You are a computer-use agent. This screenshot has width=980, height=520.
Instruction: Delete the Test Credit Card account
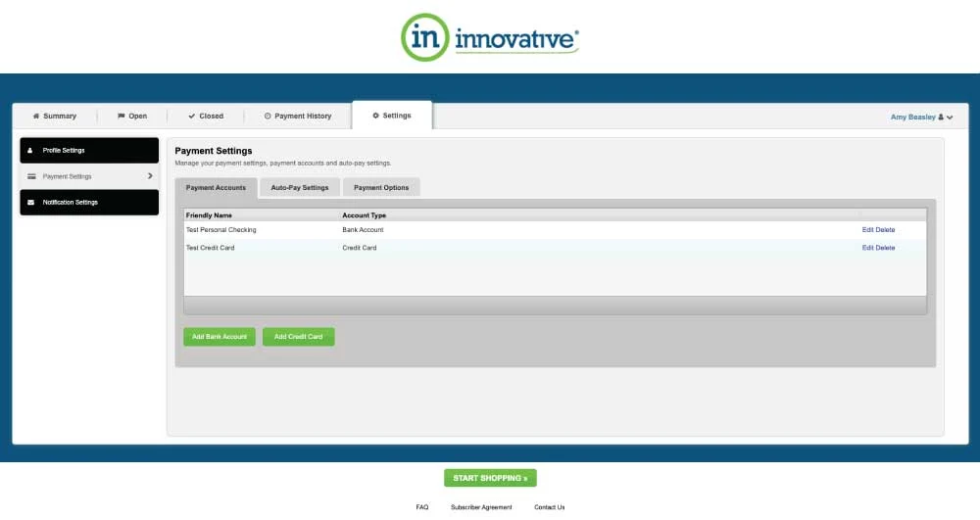click(885, 248)
